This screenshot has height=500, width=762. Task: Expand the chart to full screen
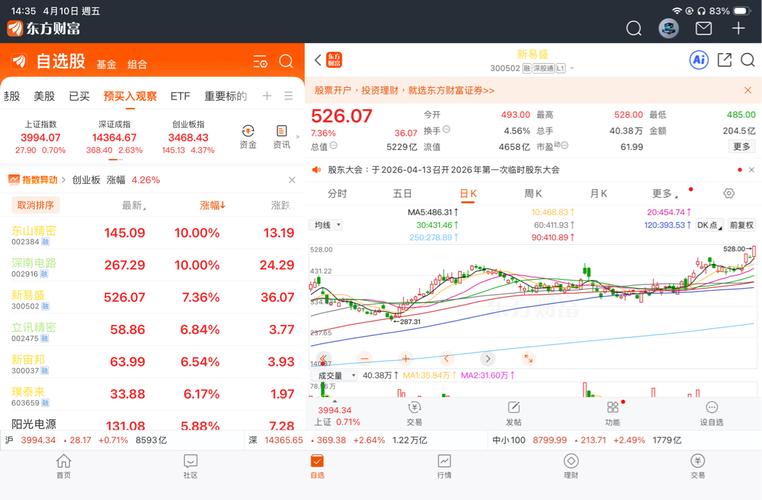[528, 359]
